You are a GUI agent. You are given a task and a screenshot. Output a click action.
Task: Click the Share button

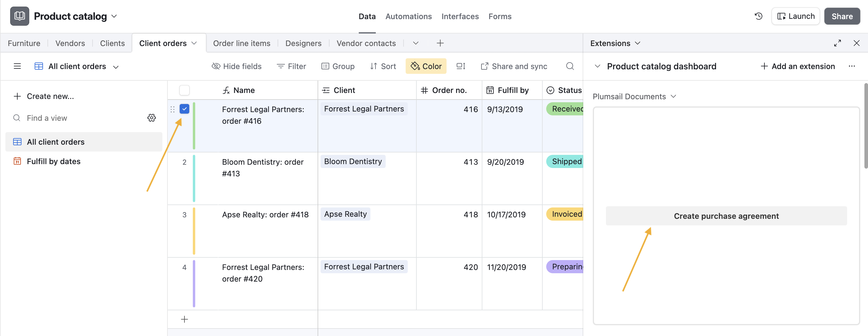click(x=842, y=16)
